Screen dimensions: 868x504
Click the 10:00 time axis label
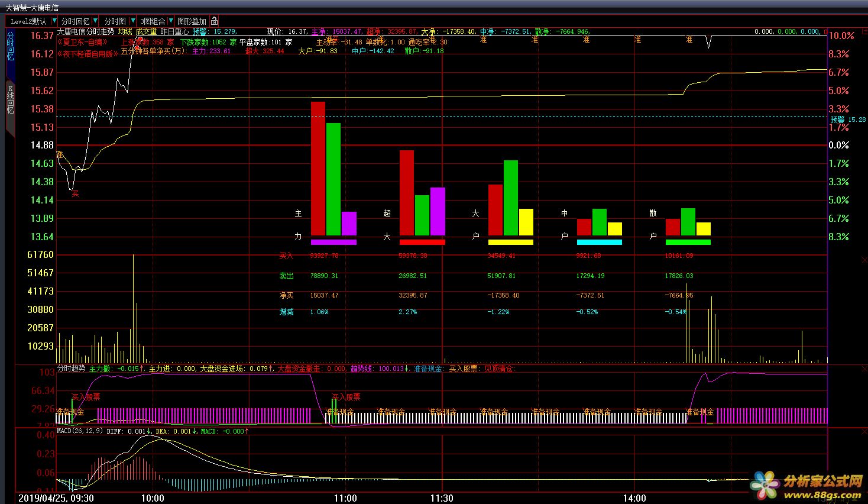[x=152, y=499]
